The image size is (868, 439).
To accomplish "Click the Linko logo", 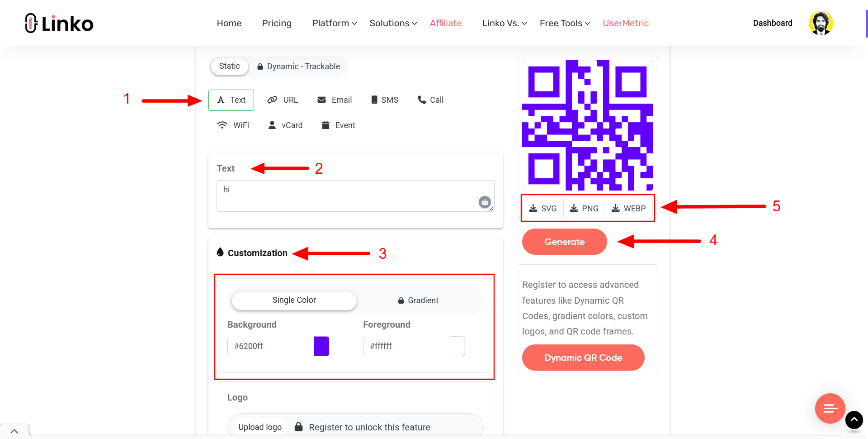I will 59,23.
